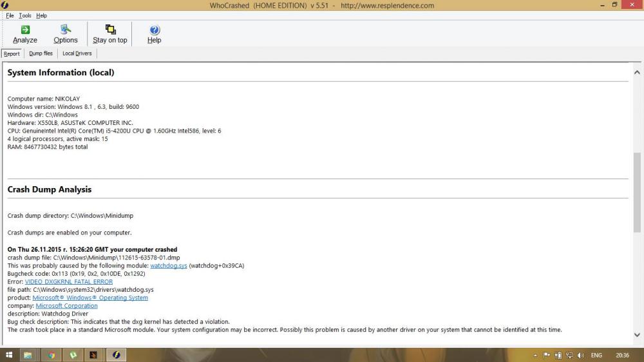This screenshot has height=362, width=644.
Task: Switch to the Local Drivers tab
Action: pos(77,53)
